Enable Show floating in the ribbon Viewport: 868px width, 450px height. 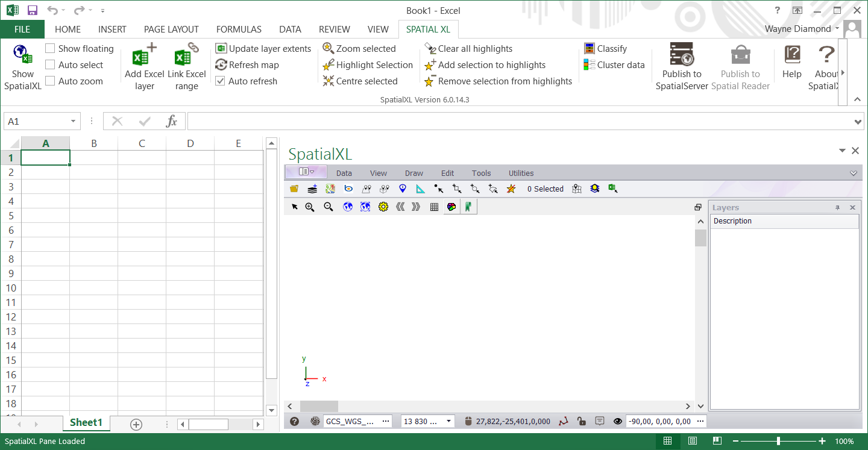49,48
